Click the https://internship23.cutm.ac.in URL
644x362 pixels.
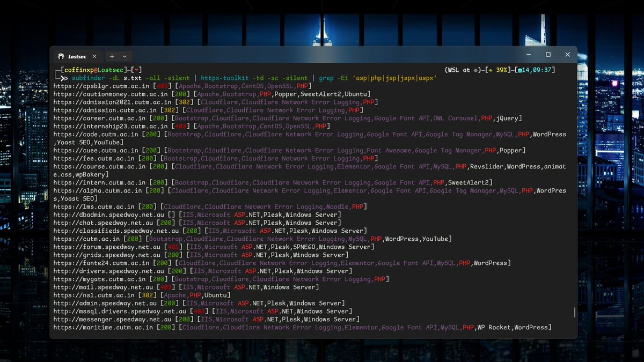(x=110, y=127)
